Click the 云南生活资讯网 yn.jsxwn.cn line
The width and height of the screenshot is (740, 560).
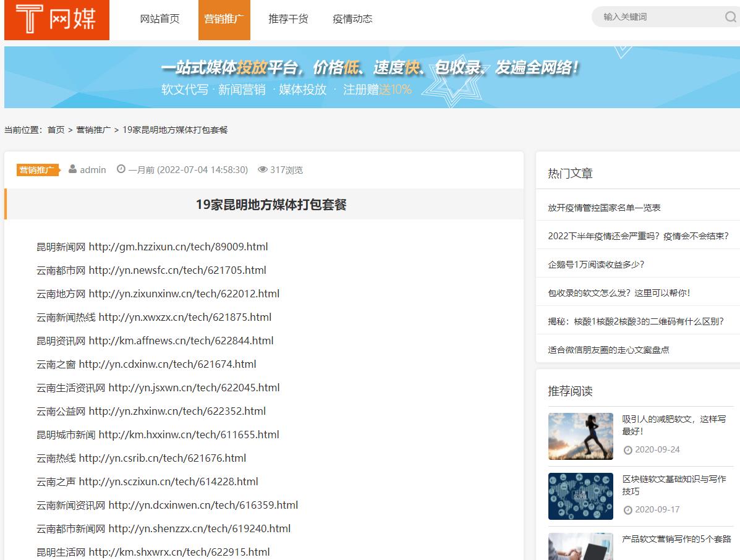pyautogui.click(x=158, y=388)
